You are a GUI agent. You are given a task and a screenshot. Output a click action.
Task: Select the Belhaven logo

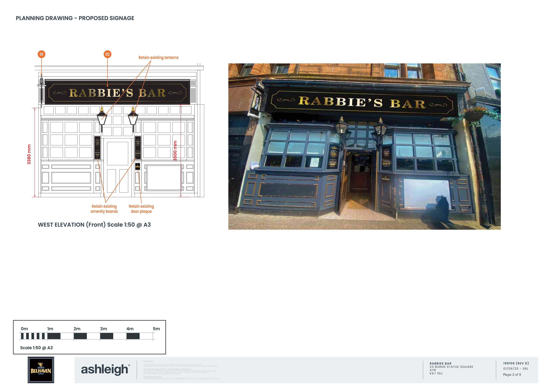click(41, 370)
